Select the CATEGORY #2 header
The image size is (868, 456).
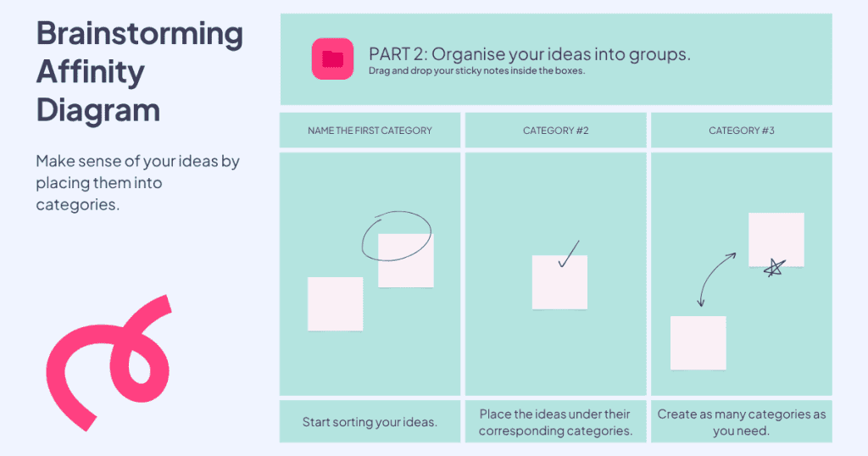(556, 131)
